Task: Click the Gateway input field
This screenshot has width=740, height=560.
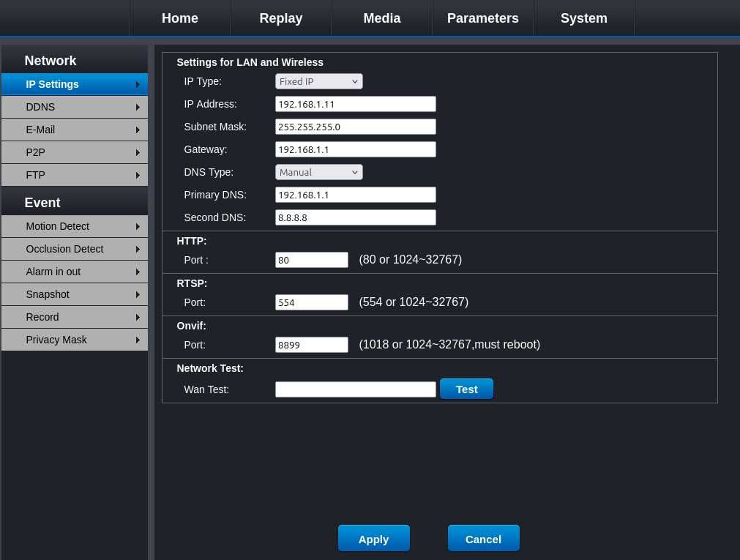Action: 356,149
